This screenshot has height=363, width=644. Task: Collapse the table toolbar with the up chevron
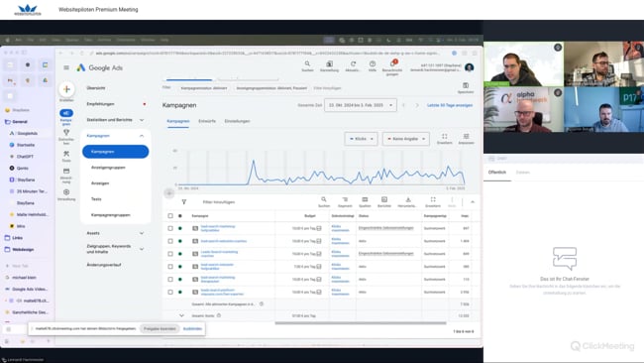point(473,202)
